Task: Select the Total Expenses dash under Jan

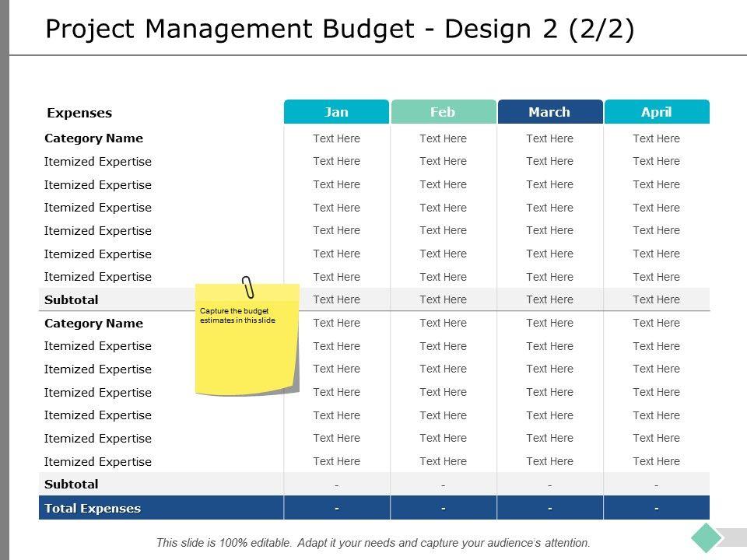Action: pos(336,509)
